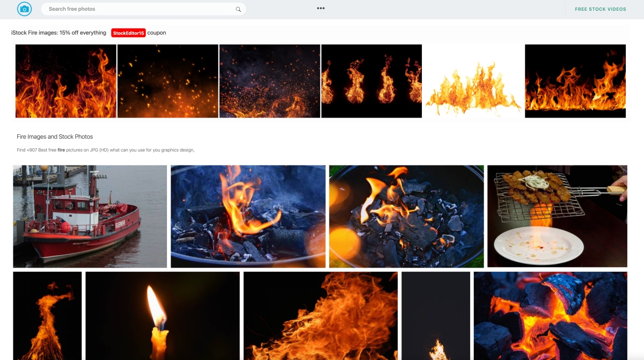Open the three-dots more menu
The width and height of the screenshot is (644, 360).
tap(320, 8)
